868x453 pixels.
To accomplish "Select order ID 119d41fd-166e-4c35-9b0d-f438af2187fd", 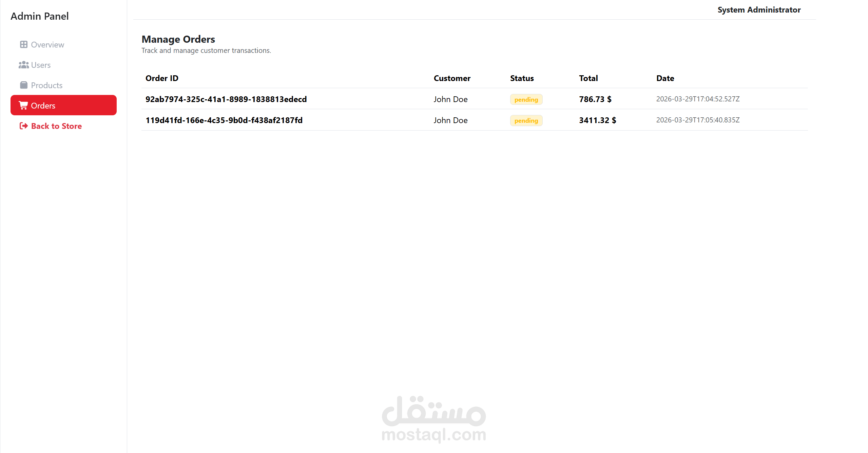I will 224,120.
